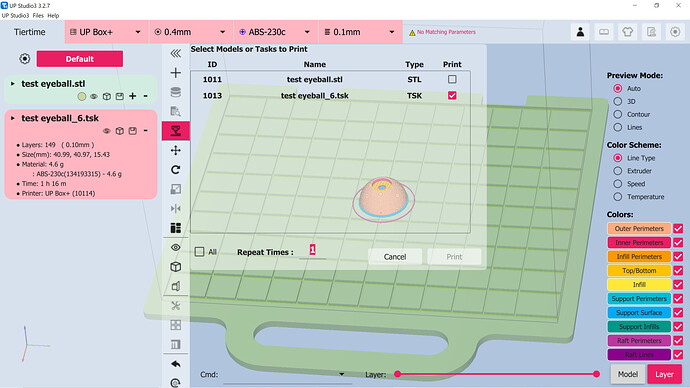Choose the Extruder color scheme

click(x=618, y=171)
